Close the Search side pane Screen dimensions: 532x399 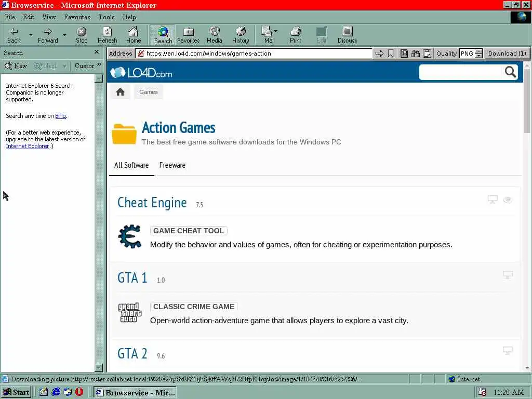[x=97, y=52]
